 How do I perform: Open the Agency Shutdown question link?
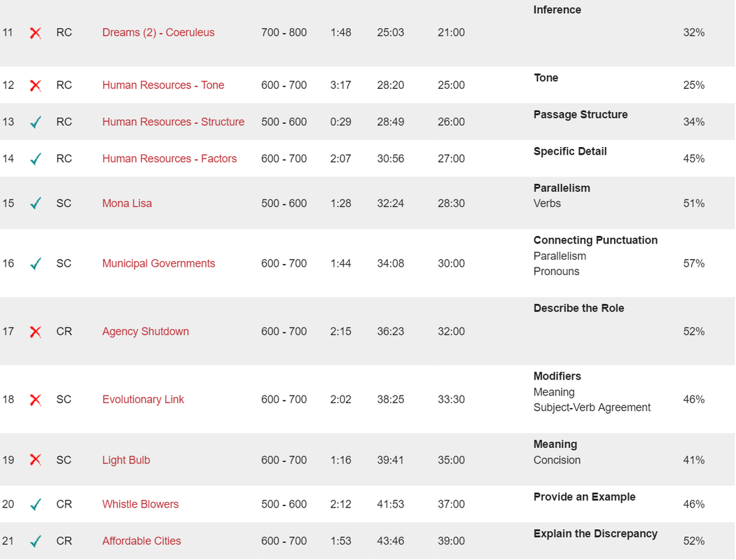pyautogui.click(x=146, y=331)
